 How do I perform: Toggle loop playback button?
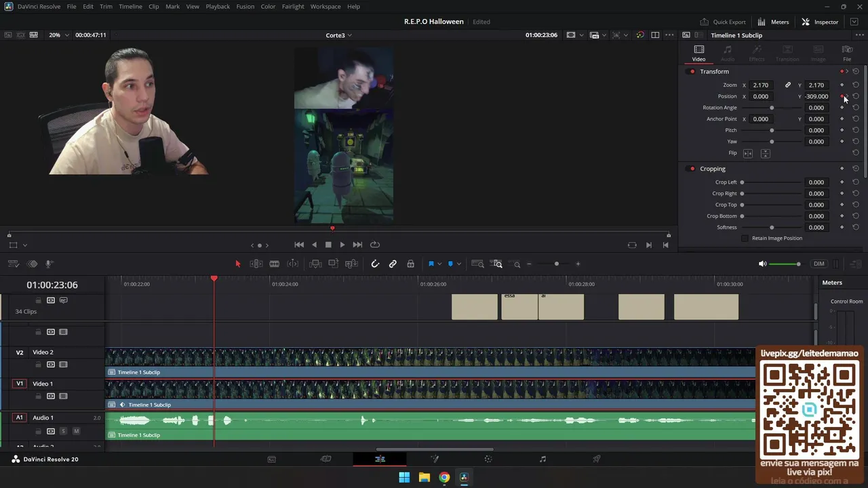(375, 245)
